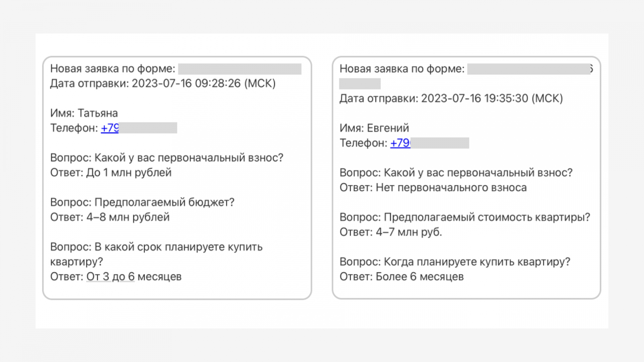Click answer "Нет первоначального взноса"
Viewport: 644px width, 362px height.
(x=451, y=187)
